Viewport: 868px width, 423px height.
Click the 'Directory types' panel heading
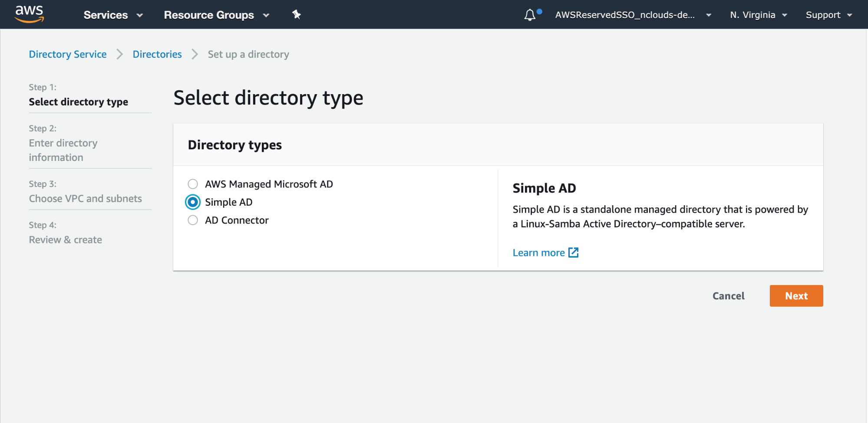click(x=234, y=145)
